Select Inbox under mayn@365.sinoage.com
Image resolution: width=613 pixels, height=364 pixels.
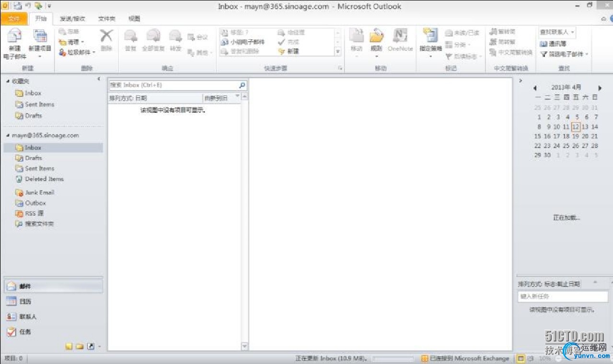pyautogui.click(x=53, y=148)
